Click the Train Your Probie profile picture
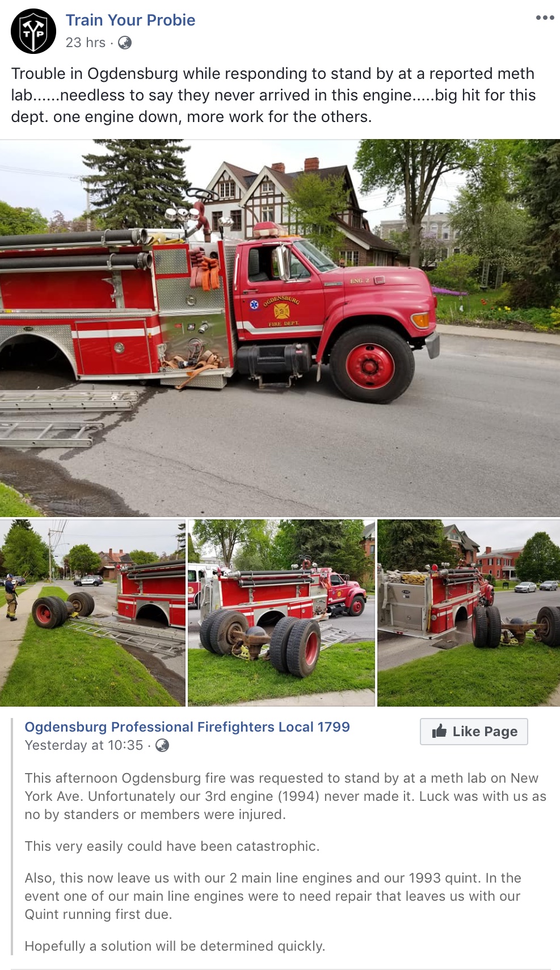The height and width of the screenshot is (970, 560). tap(33, 31)
